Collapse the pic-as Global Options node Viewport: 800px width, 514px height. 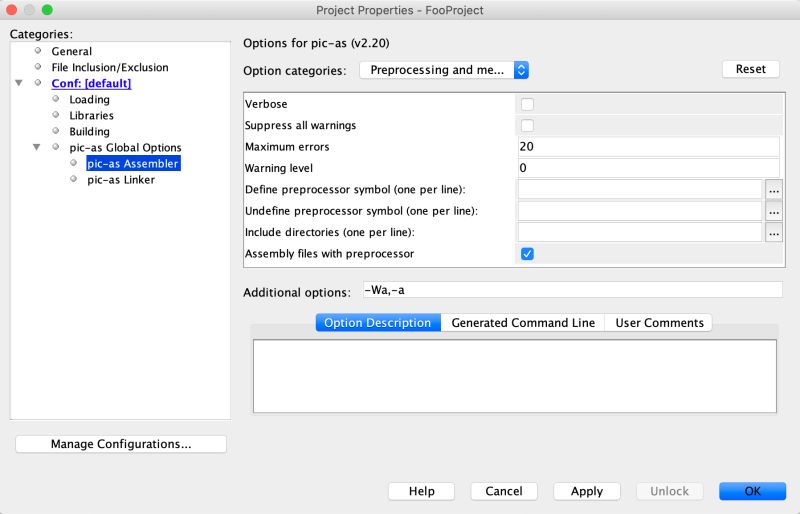coord(37,147)
